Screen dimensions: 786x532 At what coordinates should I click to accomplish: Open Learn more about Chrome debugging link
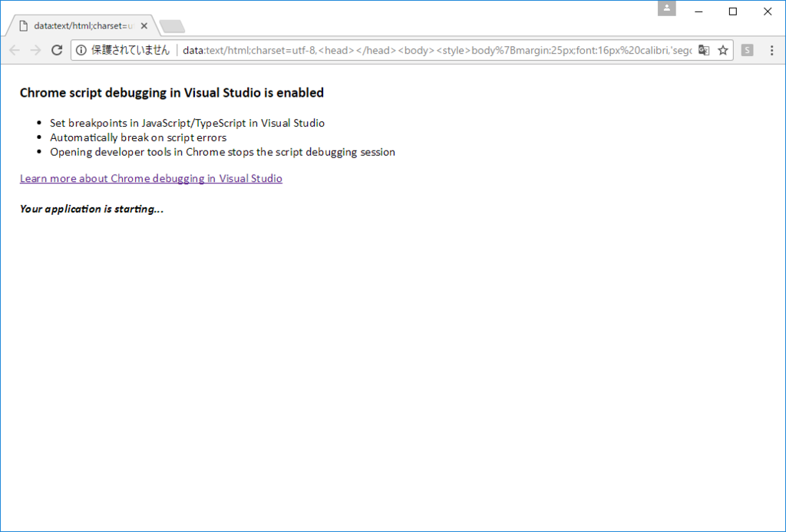(x=151, y=179)
